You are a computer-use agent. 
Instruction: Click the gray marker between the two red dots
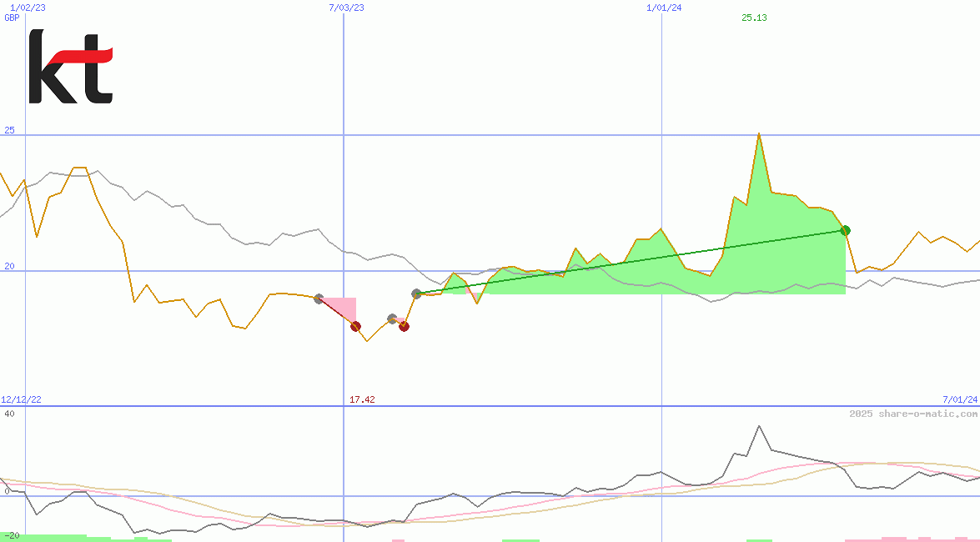(x=392, y=319)
